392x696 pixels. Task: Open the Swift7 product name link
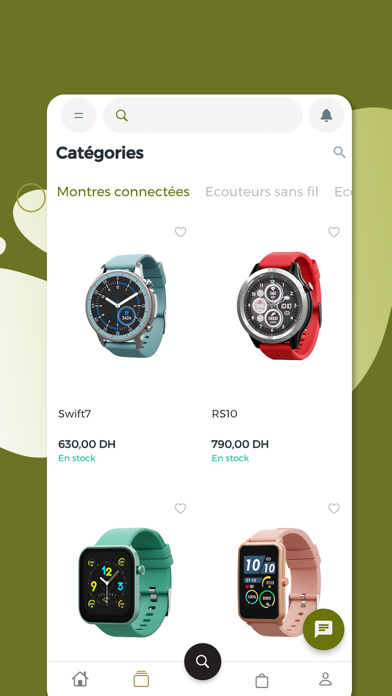point(75,414)
